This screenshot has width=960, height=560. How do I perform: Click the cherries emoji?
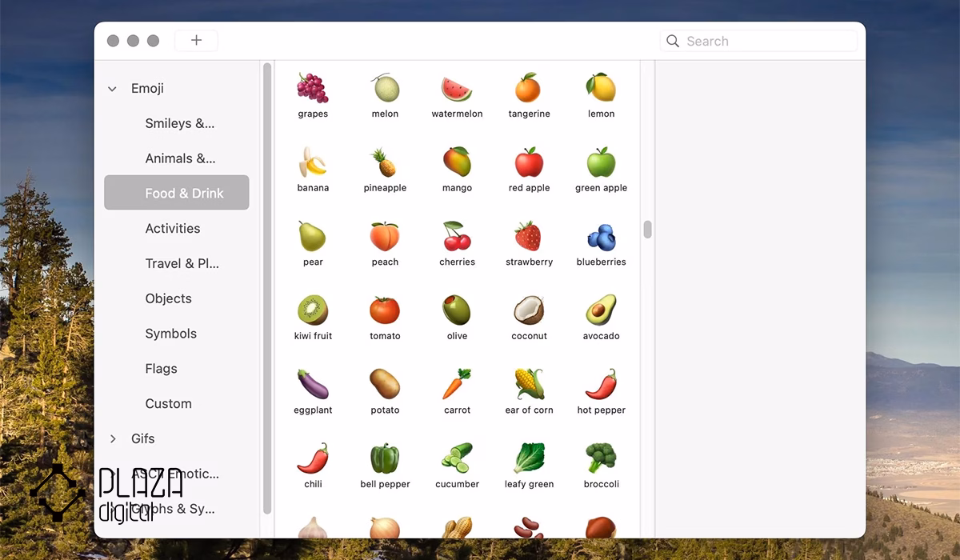click(457, 236)
